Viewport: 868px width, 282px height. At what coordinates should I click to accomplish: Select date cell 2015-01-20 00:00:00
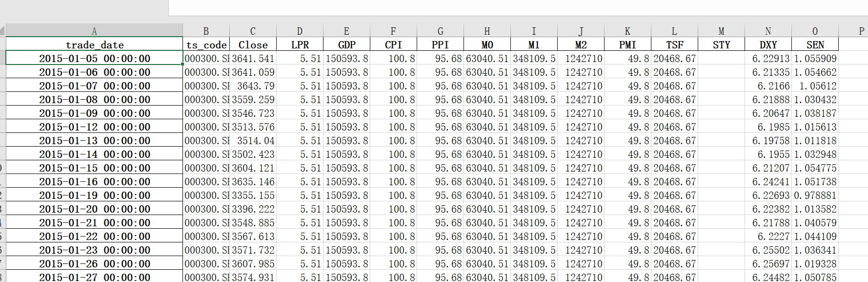[94, 209]
